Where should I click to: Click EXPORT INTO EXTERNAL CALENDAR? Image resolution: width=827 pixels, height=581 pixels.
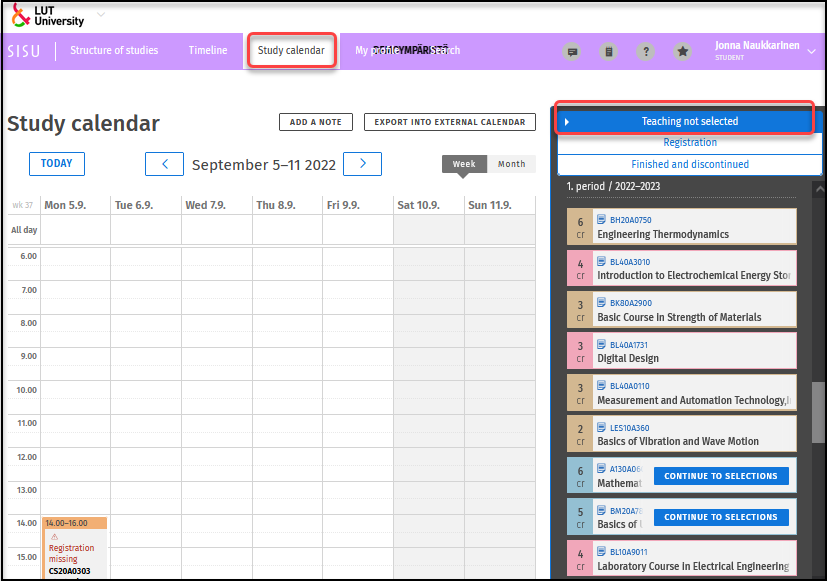click(449, 122)
